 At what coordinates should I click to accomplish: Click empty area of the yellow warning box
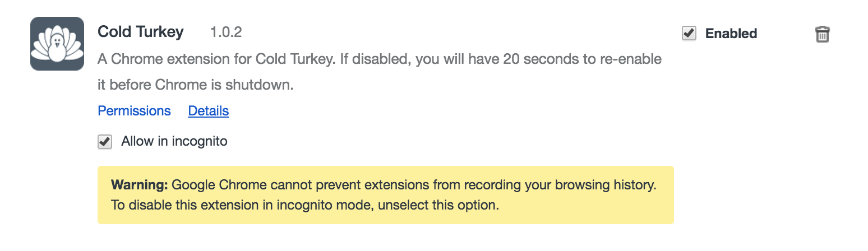(589, 206)
